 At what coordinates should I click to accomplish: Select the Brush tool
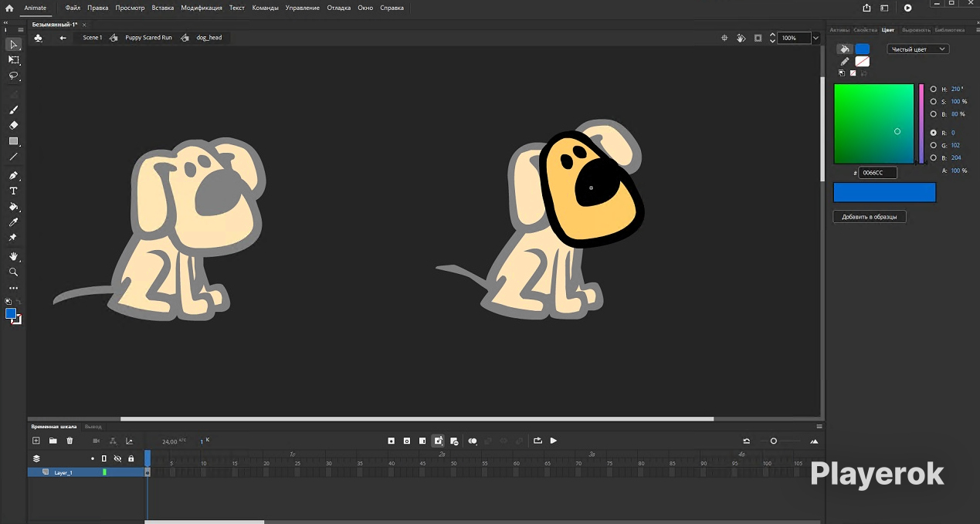pyautogui.click(x=14, y=110)
